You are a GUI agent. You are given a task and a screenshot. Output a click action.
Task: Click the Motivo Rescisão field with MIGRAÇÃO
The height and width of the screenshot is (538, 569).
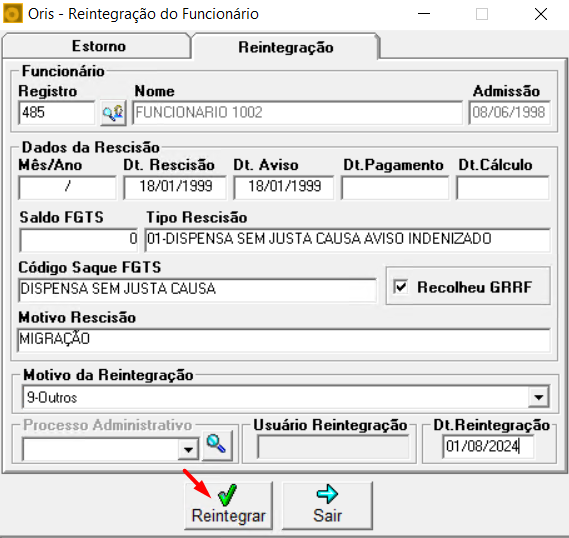click(284, 340)
